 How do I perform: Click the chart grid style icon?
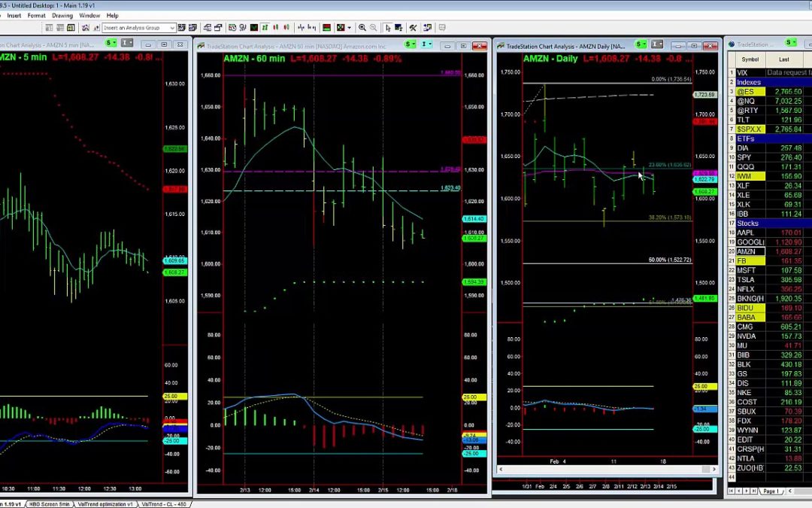click(x=341, y=28)
